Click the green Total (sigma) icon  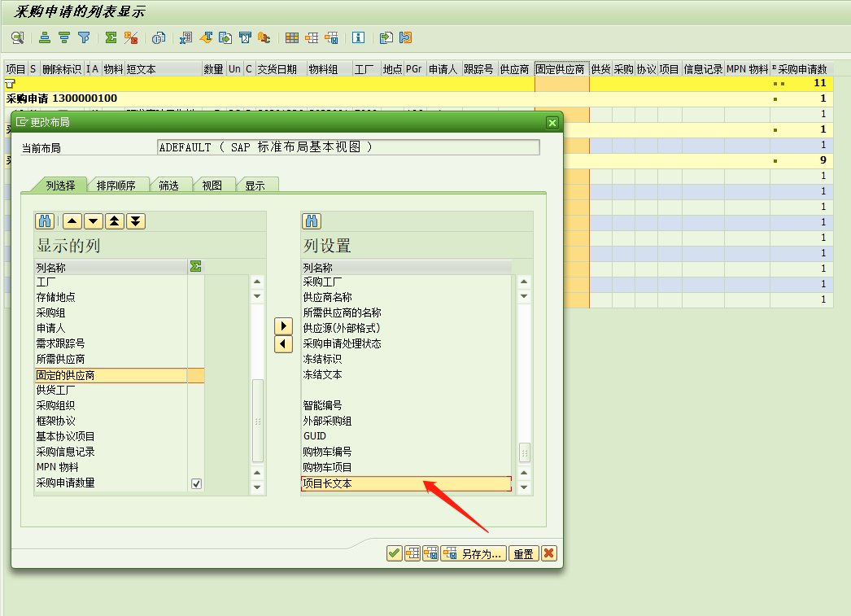pos(111,37)
